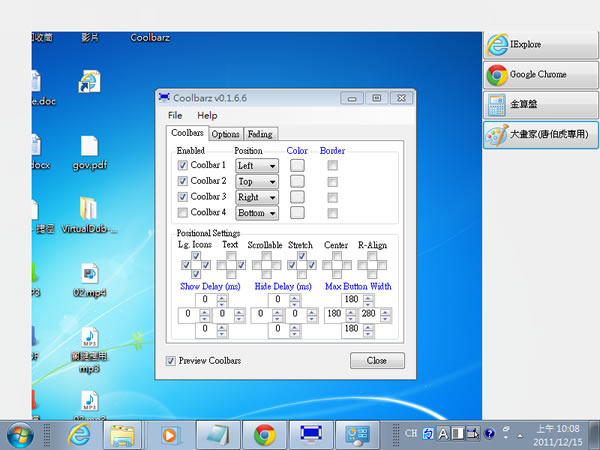Viewport: 600px width, 450px height.
Task: Open the gov.pdf desktop file
Action: click(x=90, y=153)
